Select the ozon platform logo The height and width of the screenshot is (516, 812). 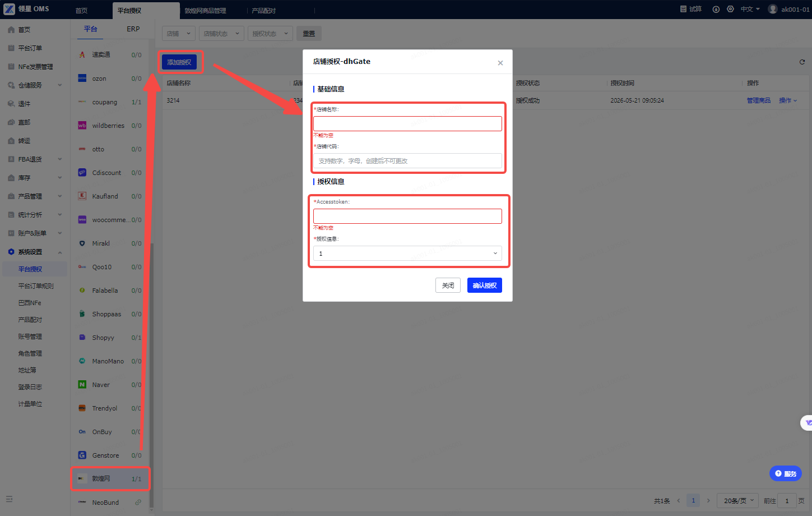pyautogui.click(x=82, y=79)
